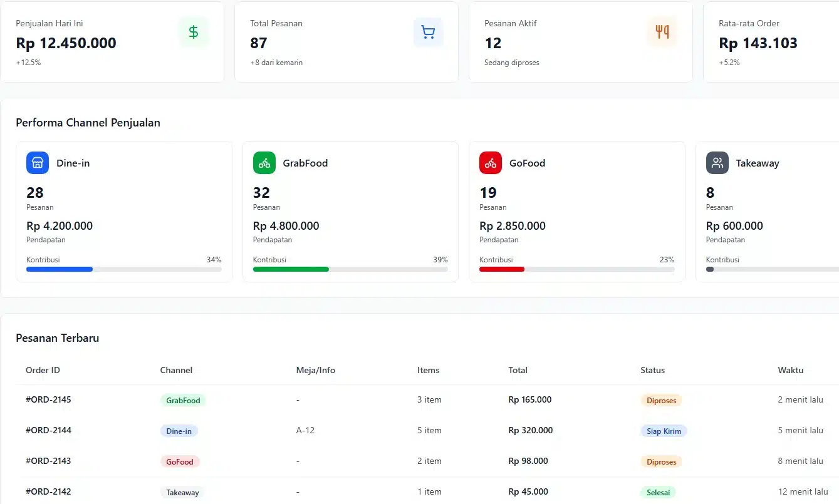
Task: Click the GrabFood status badge on order ORD-2145
Action: (x=182, y=400)
